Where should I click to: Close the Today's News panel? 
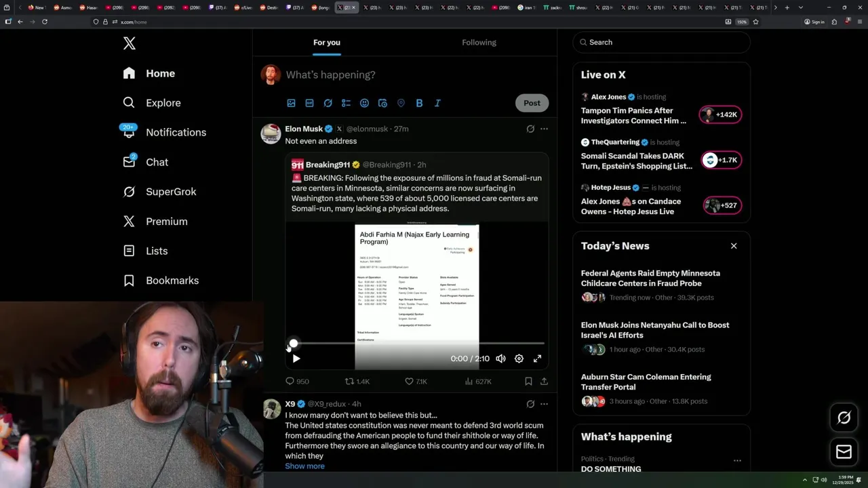(734, 246)
